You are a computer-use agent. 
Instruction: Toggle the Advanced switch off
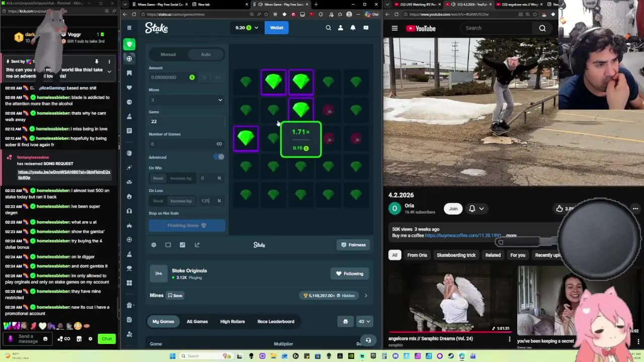click(219, 157)
